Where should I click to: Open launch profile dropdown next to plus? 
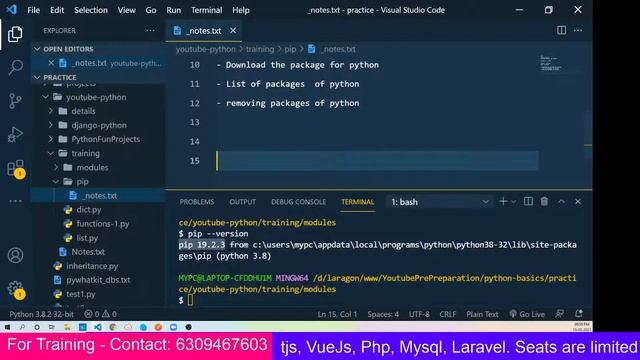click(513, 202)
